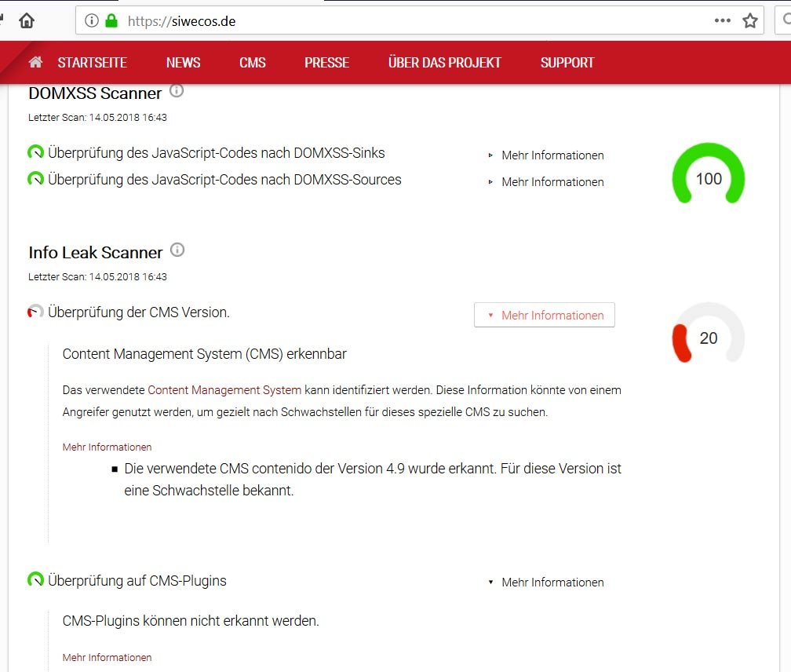This screenshot has width=791, height=672.
Task: Click the red 20 score gauge
Action: click(x=708, y=334)
